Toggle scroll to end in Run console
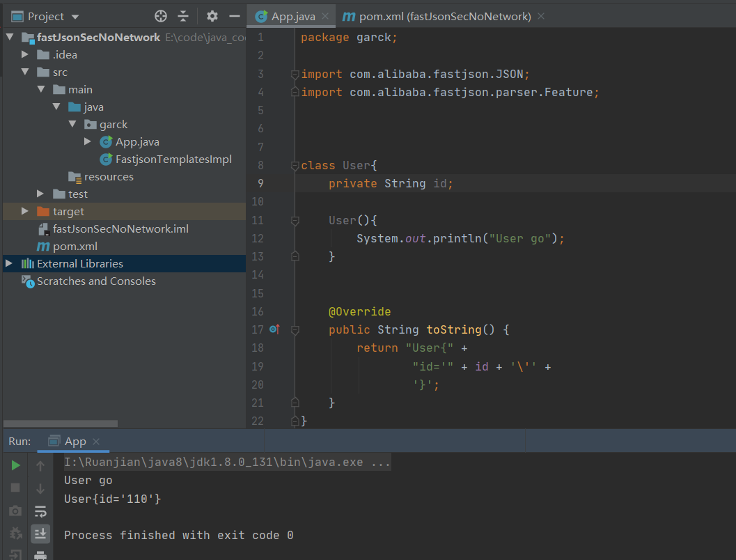This screenshot has height=560, width=736. click(40, 534)
